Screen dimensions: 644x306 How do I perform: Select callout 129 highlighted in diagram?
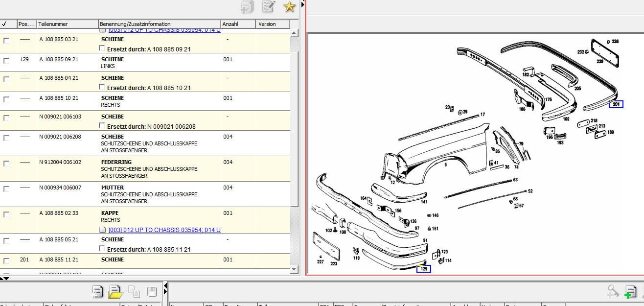click(424, 269)
